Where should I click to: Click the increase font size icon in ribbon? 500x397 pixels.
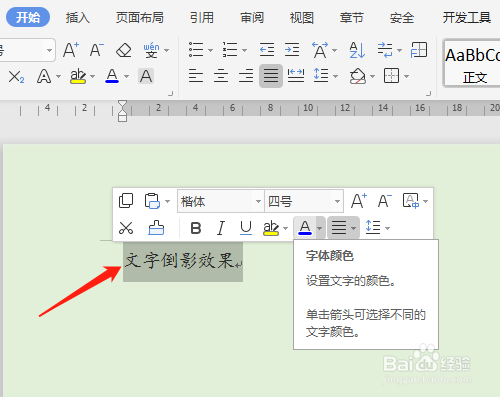71,50
